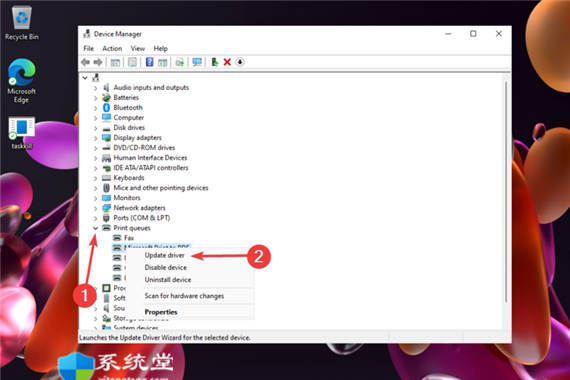Click the Batteries category icon
The height and width of the screenshot is (380, 570).
coord(106,97)
